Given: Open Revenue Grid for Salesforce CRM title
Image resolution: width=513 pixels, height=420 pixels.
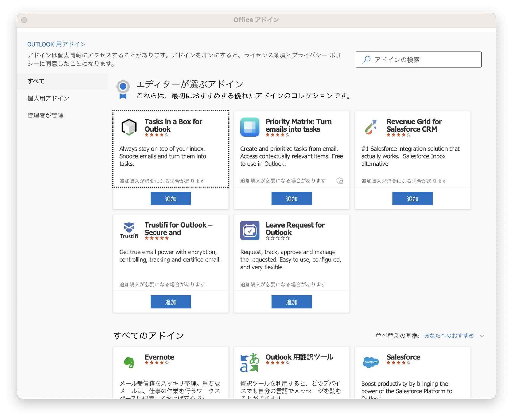Looking at the screenshot, I should click(x=414, y=125).
